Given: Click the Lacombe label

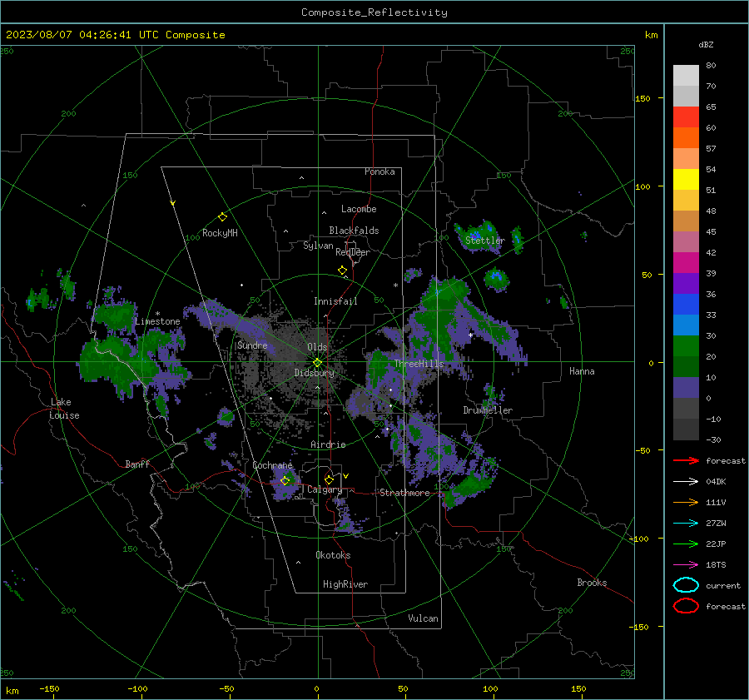Looking at the screenshot, I should [359, 209].
